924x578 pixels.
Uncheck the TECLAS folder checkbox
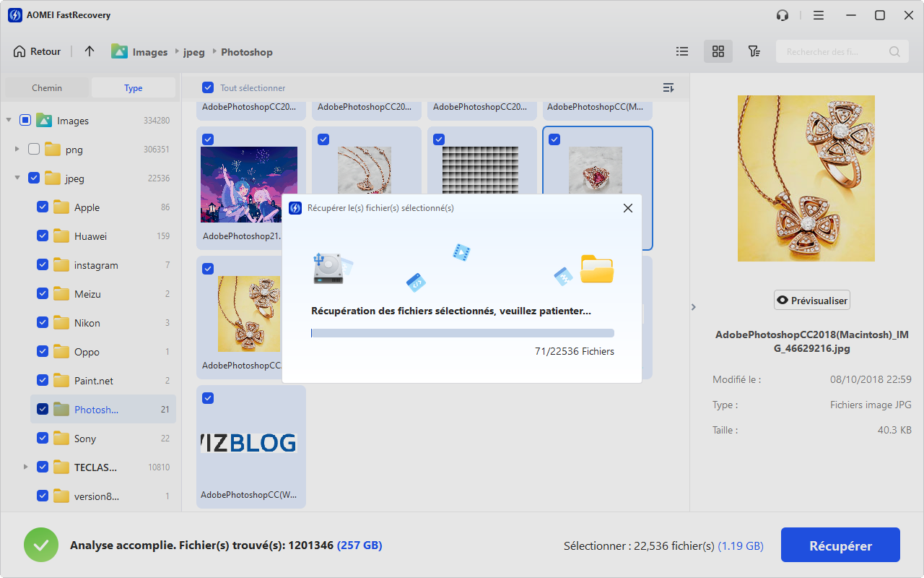(43, 467)
